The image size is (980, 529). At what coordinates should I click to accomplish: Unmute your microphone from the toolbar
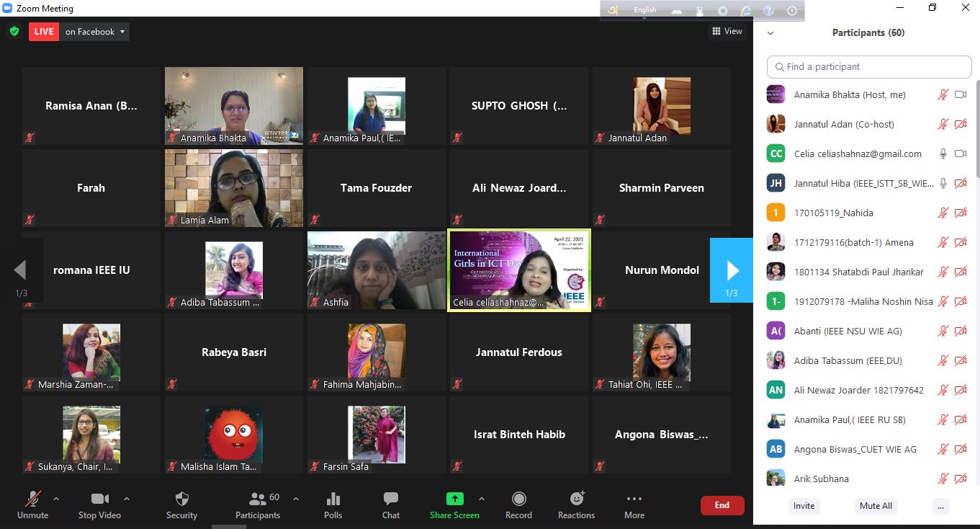32,505
